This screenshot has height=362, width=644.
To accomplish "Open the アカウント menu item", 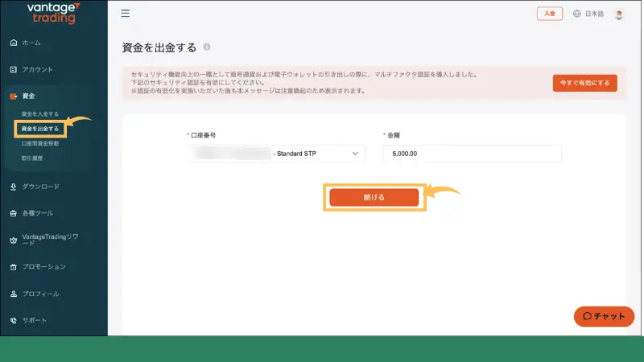I will pyautogui.click(x=37, y=69).
